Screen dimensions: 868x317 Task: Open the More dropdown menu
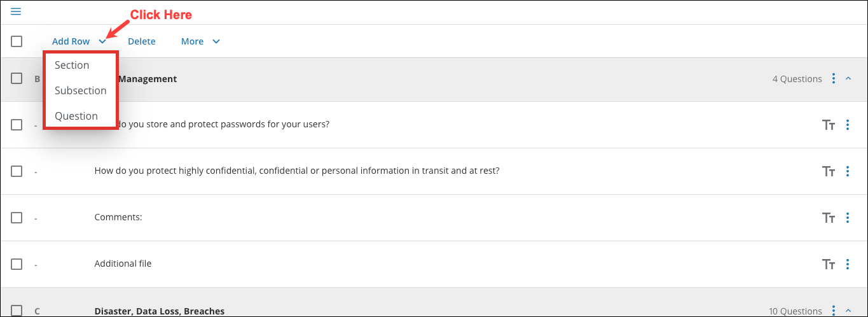(x=200, y=41)
